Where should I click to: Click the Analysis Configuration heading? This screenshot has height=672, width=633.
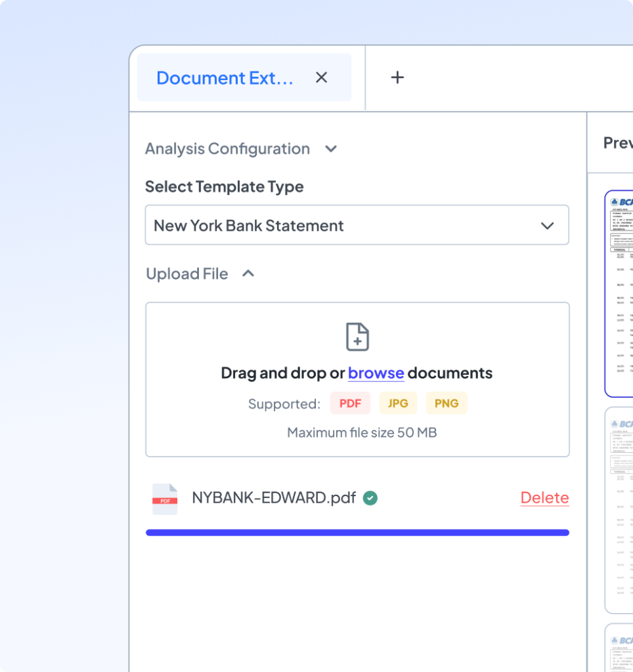point(227,149)
